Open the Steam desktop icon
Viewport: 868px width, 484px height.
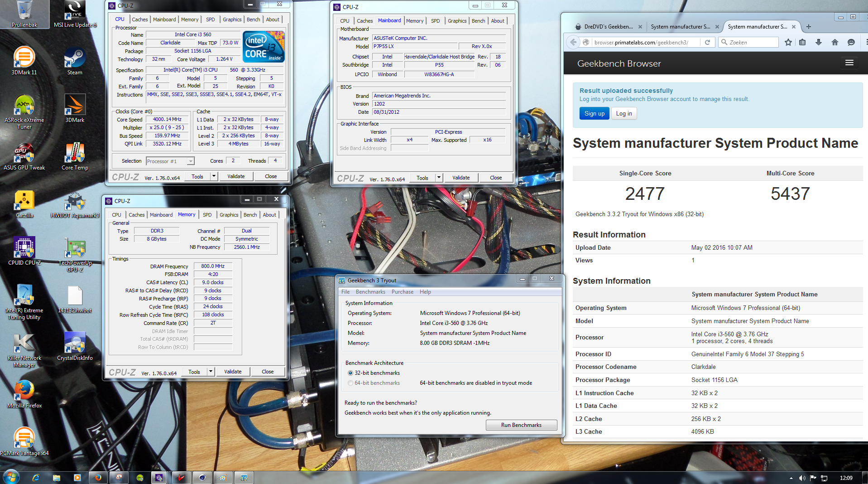75,60
